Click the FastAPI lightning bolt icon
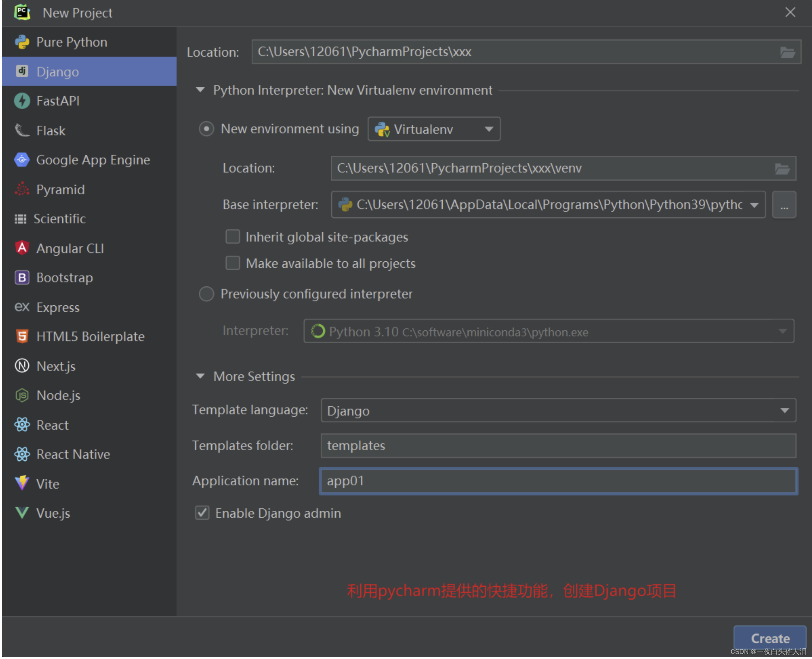812x659 pixels. [x=22, y=101]
